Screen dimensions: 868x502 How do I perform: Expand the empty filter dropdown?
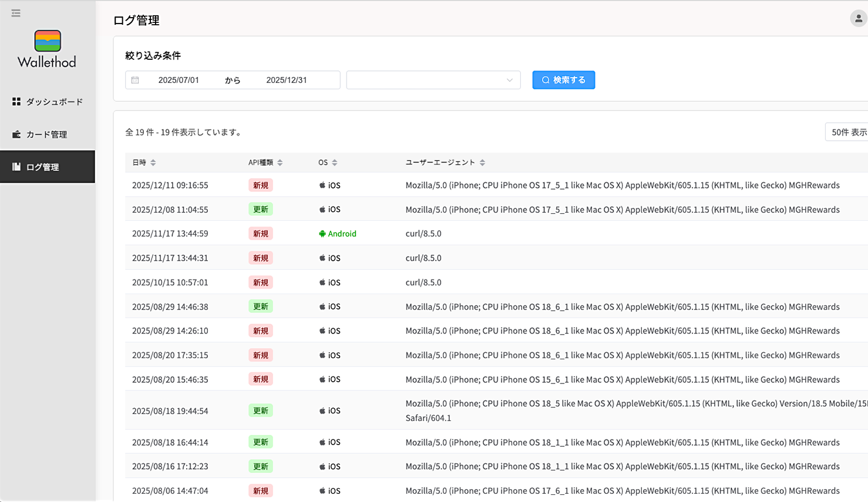[x=433, y=80]
